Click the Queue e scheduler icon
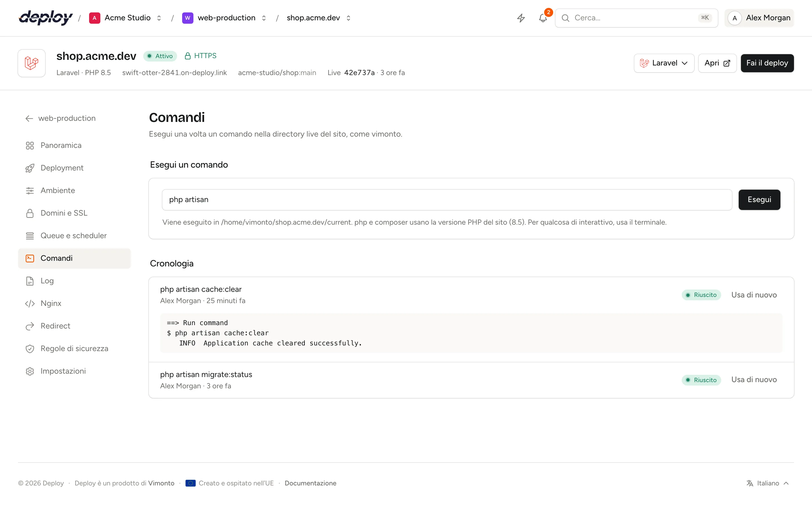This screenshot has height=508, width=812. pos(30,236)
